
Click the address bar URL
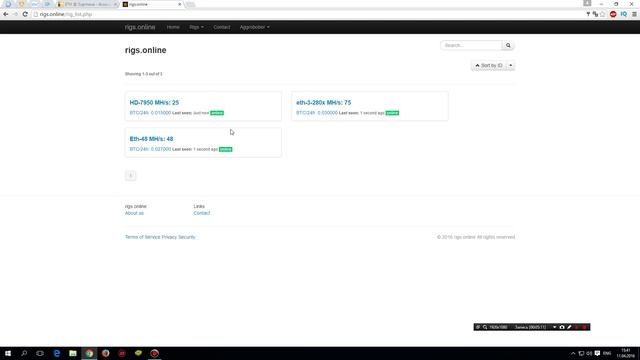click(x=65, y=14)
